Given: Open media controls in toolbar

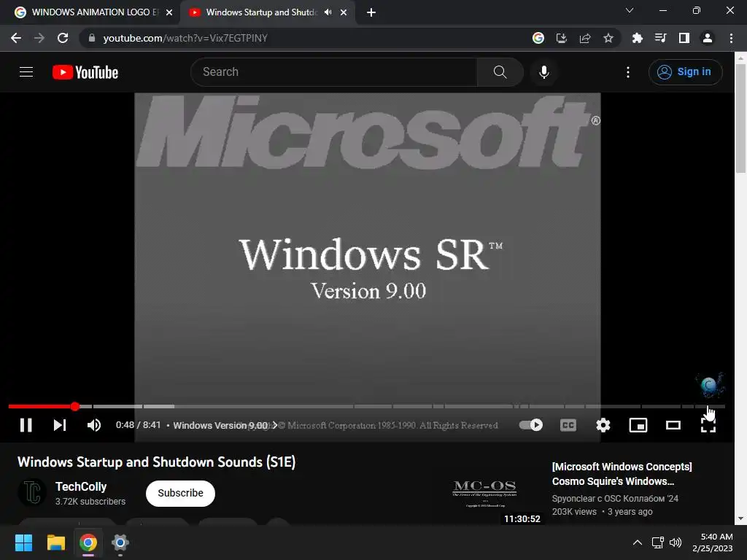Looking at the screenshot, I should coord(660,38).
